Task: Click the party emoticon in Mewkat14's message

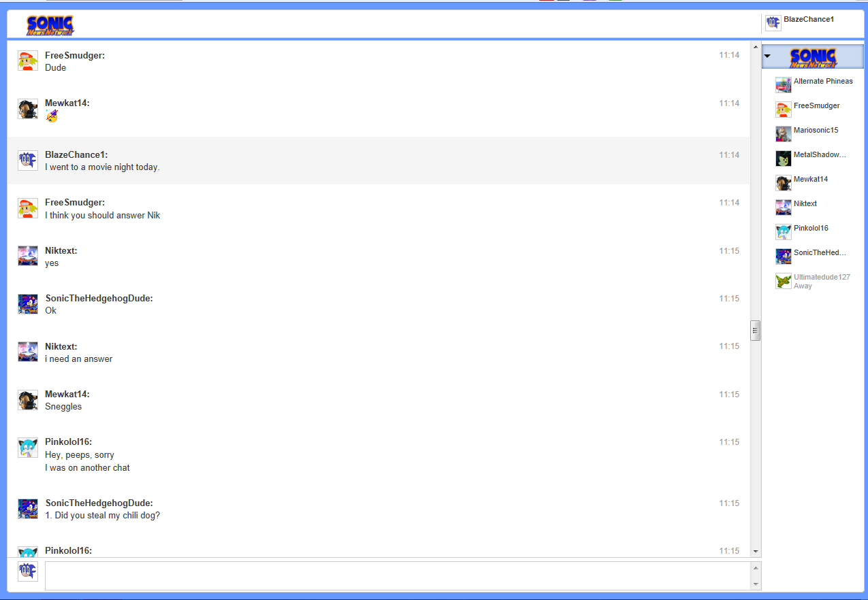Action: click(52, 116)
